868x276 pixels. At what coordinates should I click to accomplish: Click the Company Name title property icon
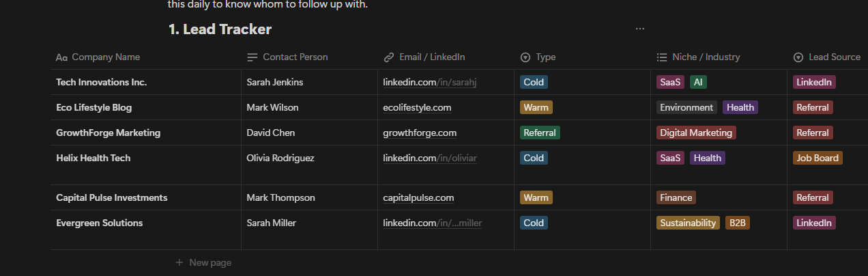pyautogui.click(x=61, y=57)
